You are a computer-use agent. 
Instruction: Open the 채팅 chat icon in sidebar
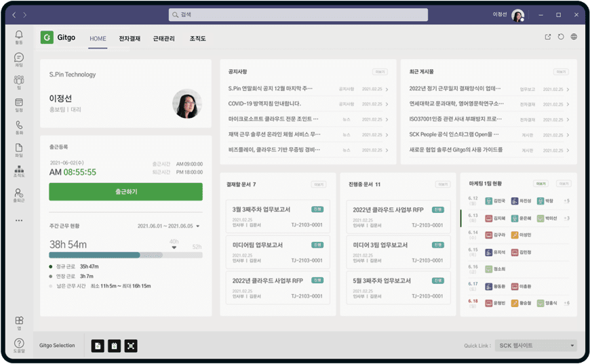click(19, 58)
